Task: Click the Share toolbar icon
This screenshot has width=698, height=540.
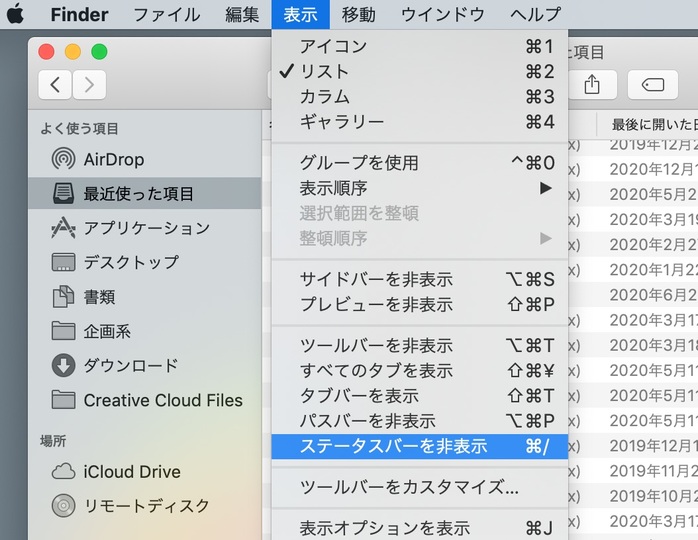Action: [x=592, y=84]
